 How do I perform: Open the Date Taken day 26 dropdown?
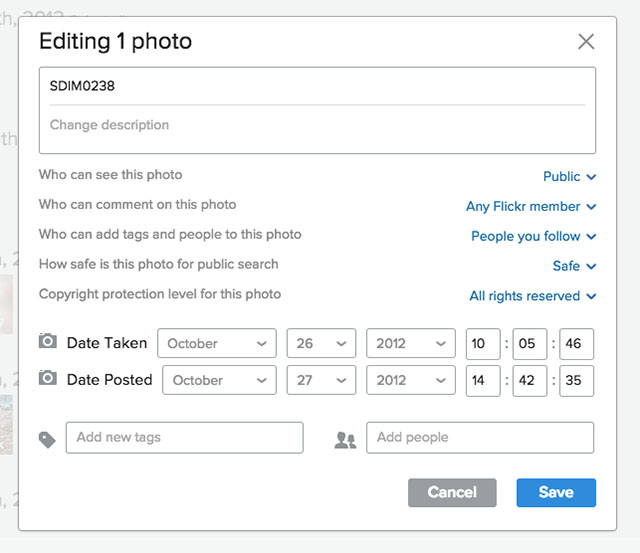[x=321, y=343]
